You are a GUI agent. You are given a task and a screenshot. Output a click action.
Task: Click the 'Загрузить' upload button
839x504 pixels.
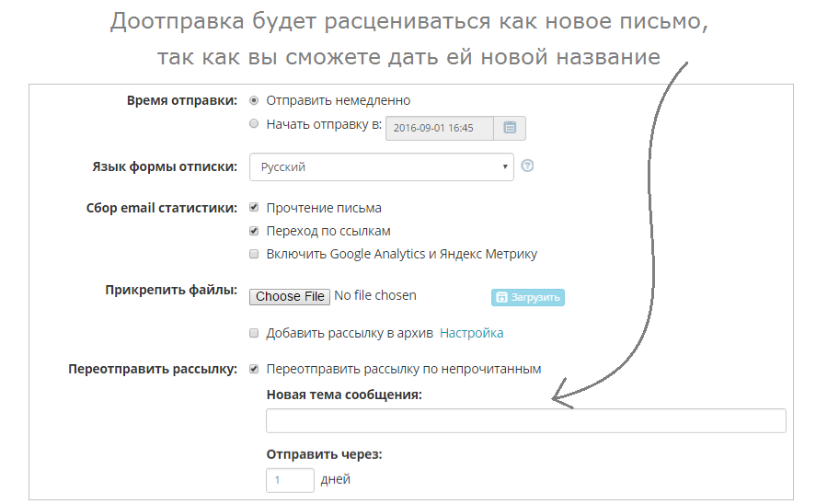click(528, 297)
